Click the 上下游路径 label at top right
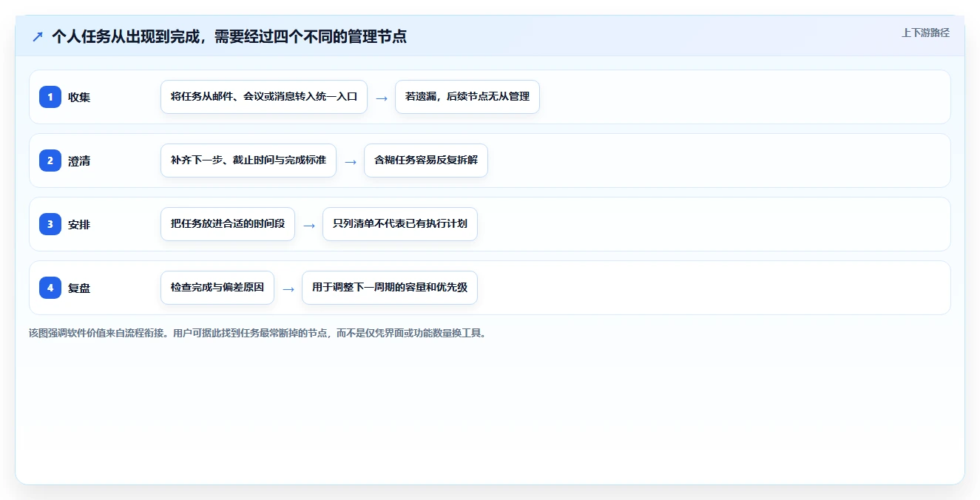Screen dimensions: 980x500 pyautogui.click(x=925, y=33)
